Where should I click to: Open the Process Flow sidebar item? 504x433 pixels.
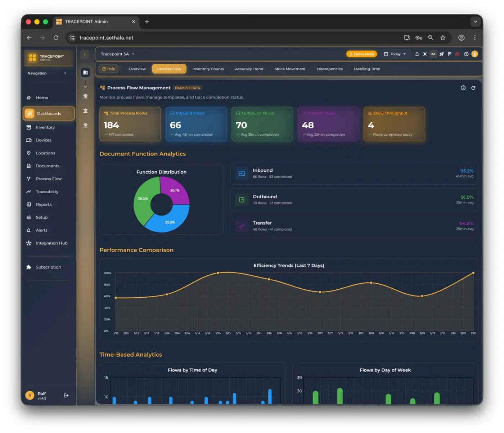point(49,179)
